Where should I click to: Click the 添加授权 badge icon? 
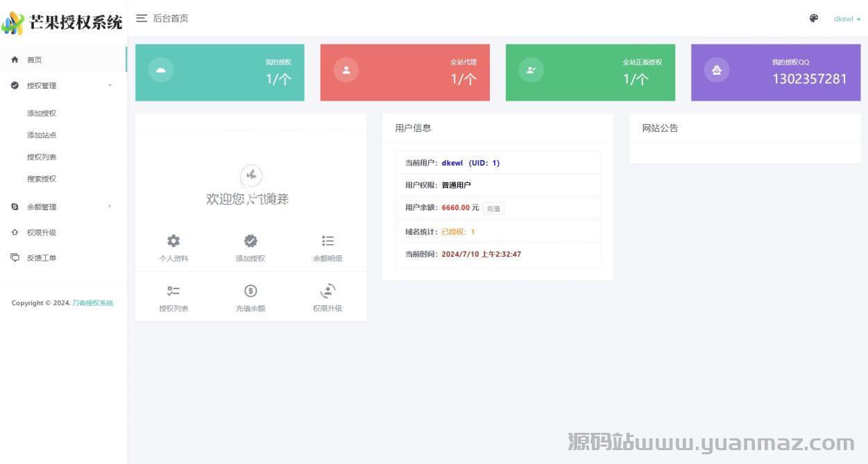click(250, 241)
